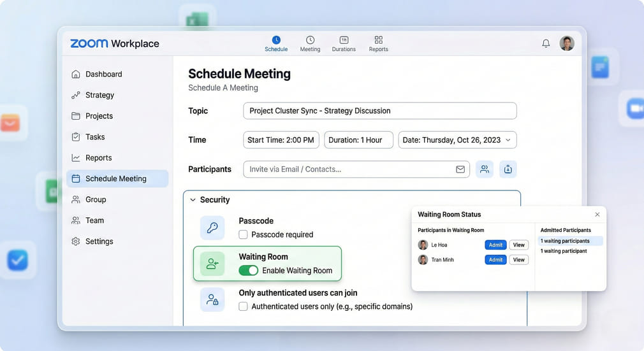This screenshot has width=644, height=351.
Task: Toggle the Enable Waiting Room switch
Action: 249,271
